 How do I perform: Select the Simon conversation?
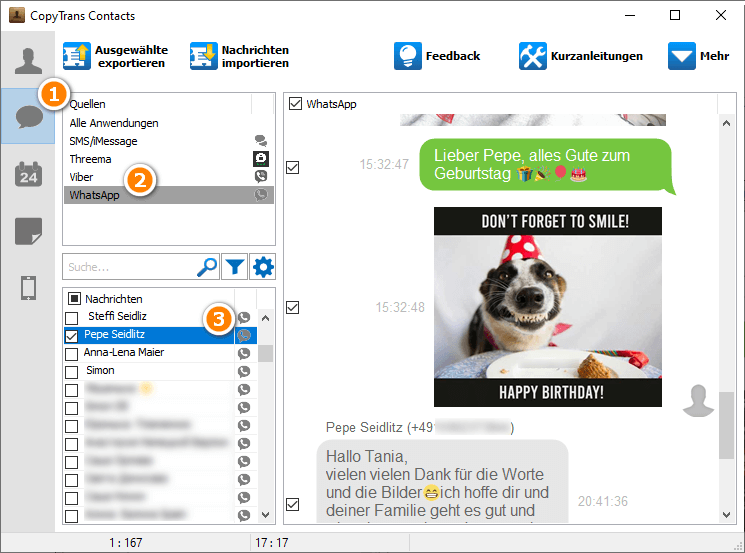click(100, 371)
